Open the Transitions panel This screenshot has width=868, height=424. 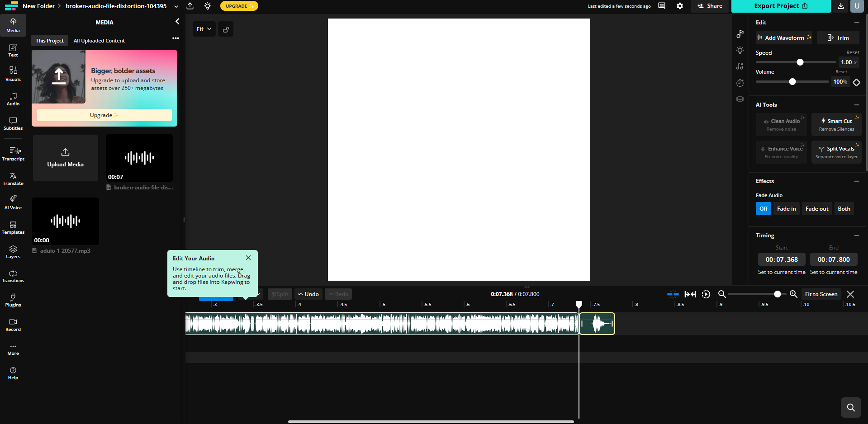point(13,276)
